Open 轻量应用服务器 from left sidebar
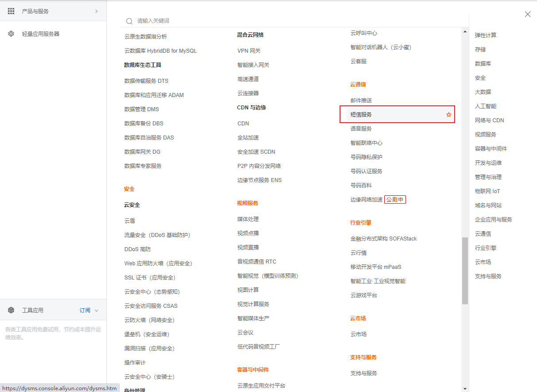 (x=41, y=34)
